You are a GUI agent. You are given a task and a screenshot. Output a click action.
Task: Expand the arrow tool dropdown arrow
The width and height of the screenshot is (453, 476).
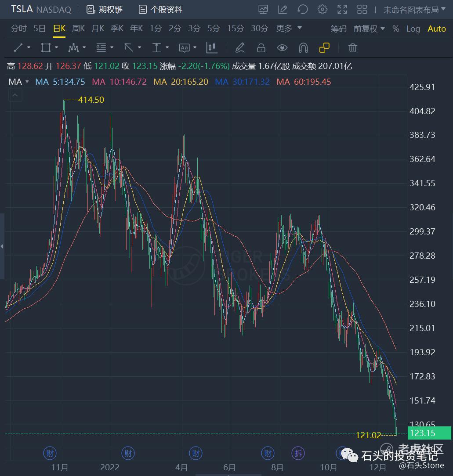pos(139,47)
